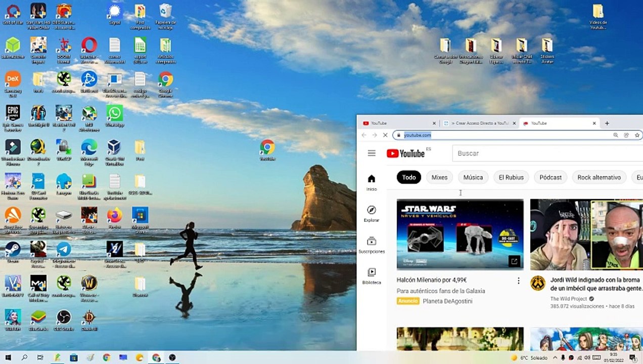Select the OBS Studio desktop shortcut
Image resolution: width=643 pixels, height=364 pixels.
click(64, 321)
